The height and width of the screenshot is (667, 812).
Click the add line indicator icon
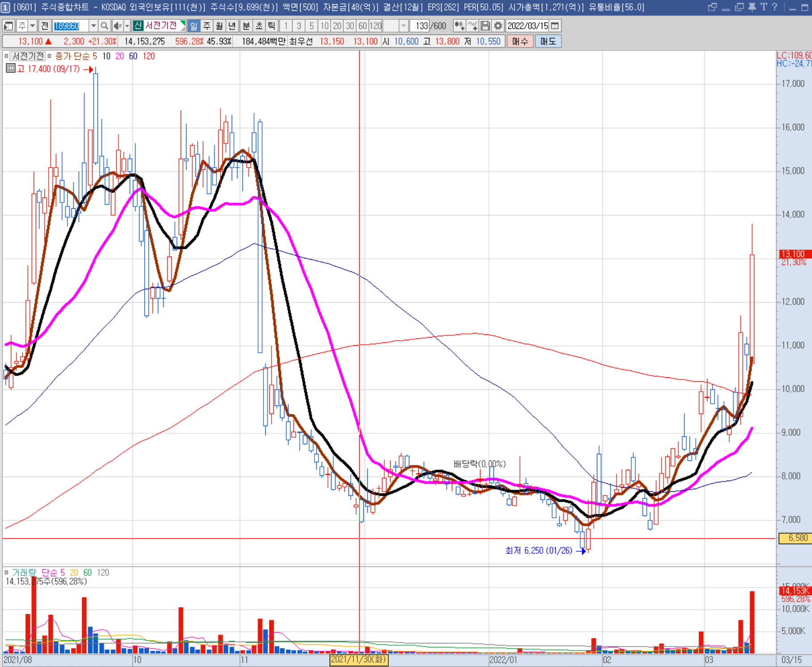(x=472, y=26)
